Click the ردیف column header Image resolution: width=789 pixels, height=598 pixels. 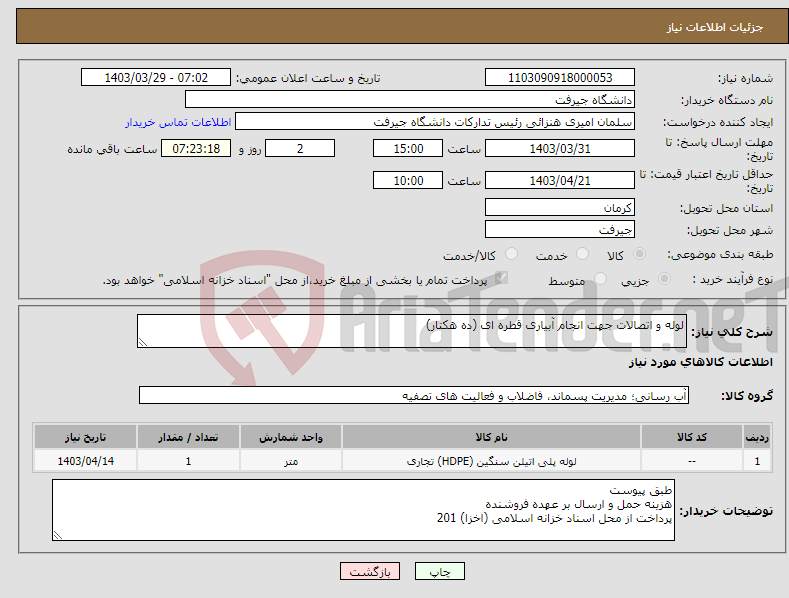pyautogui.click(x=757, y=436)
